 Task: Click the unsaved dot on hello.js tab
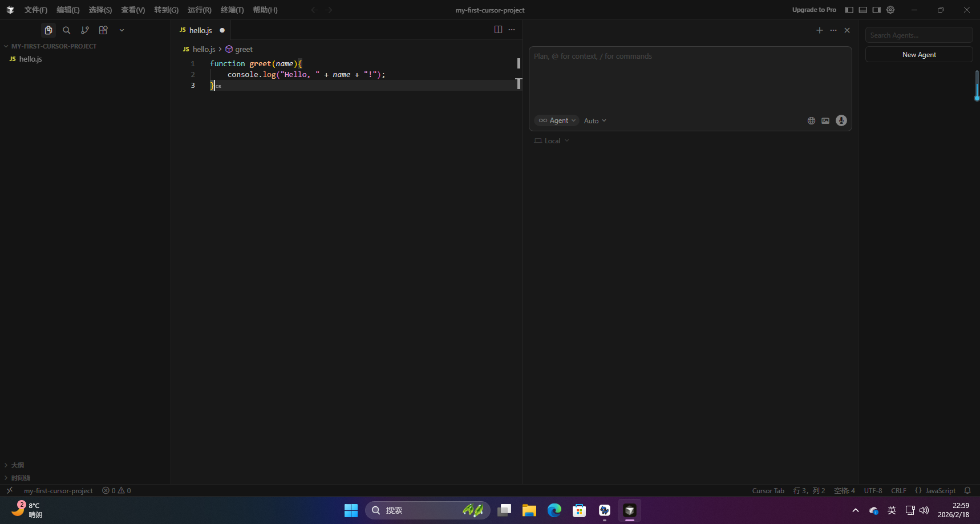click(222, 30)
